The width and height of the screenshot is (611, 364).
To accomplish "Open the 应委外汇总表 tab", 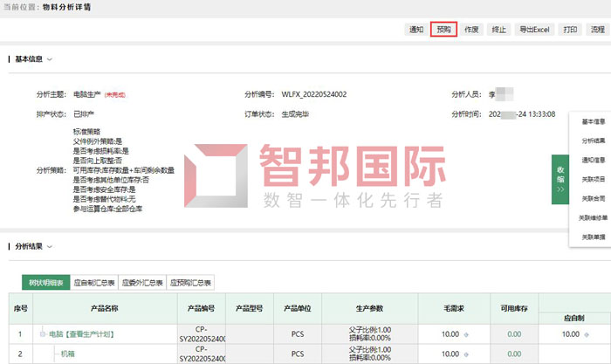I will 142,283.
